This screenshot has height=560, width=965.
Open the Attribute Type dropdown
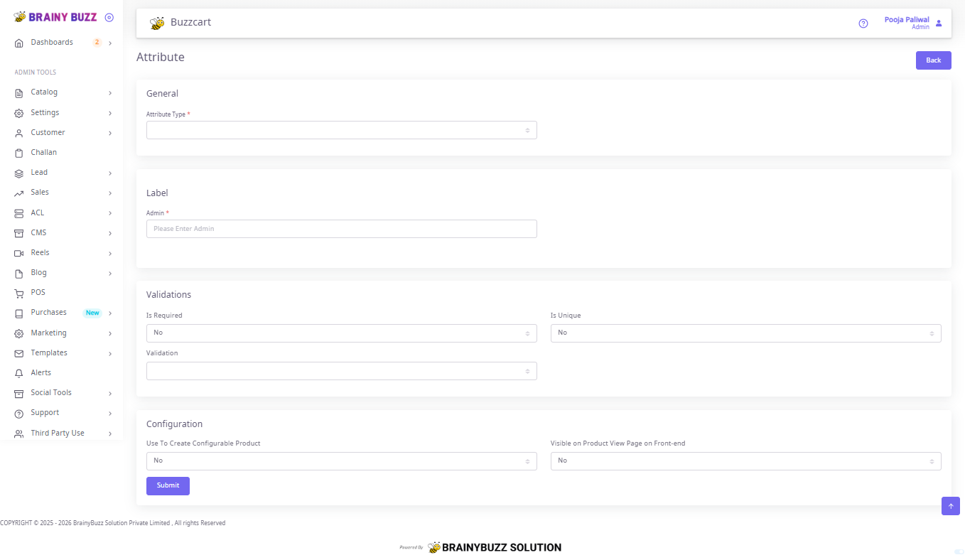(x=341, y=130)
